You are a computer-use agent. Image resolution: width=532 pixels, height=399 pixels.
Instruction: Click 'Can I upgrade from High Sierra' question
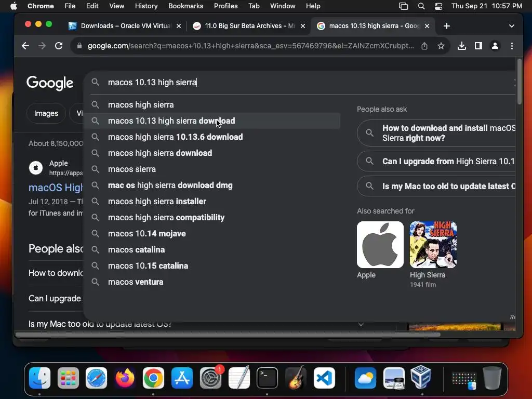tap(436, 161)
